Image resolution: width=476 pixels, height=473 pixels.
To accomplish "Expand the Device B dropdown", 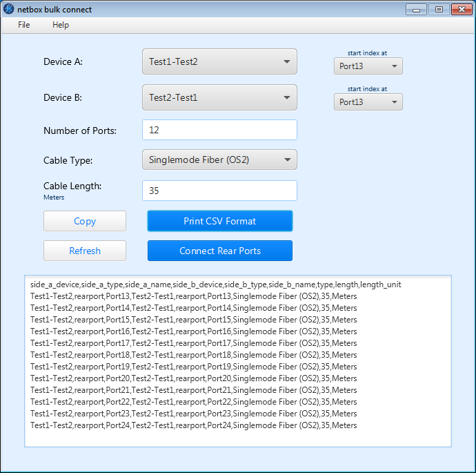I will click(x=219, y=97).
